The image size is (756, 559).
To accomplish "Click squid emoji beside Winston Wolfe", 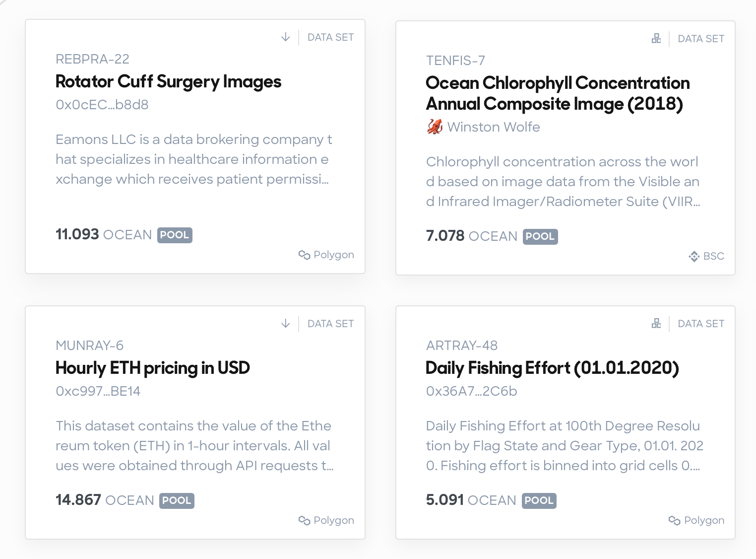I will point(435,127).
